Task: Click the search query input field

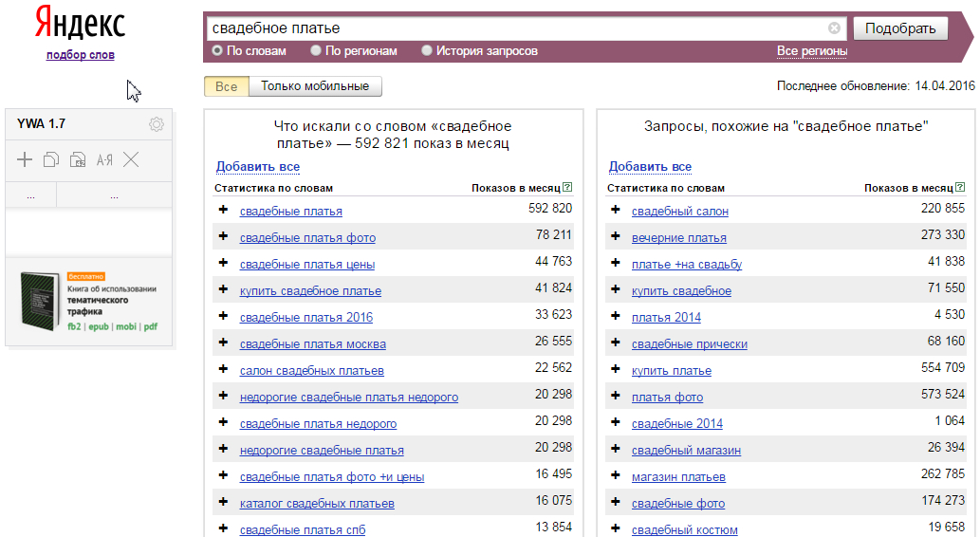Action: (512, 28)
